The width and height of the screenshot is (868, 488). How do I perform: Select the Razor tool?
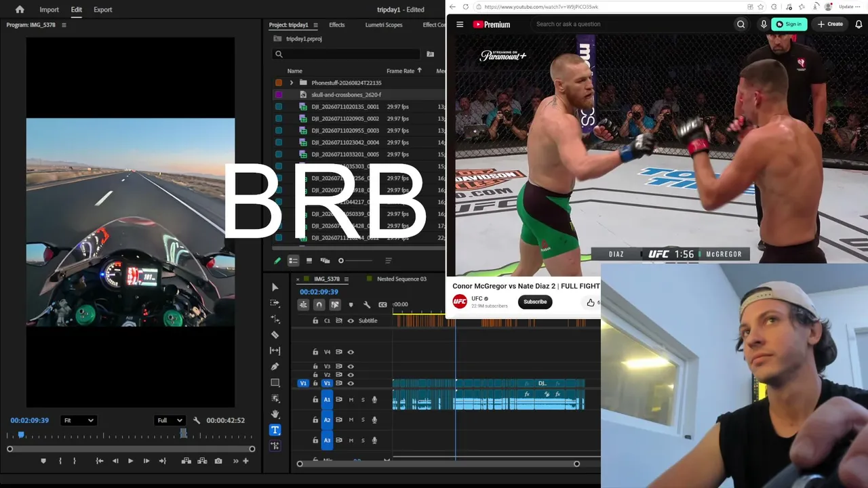(275, 335)
